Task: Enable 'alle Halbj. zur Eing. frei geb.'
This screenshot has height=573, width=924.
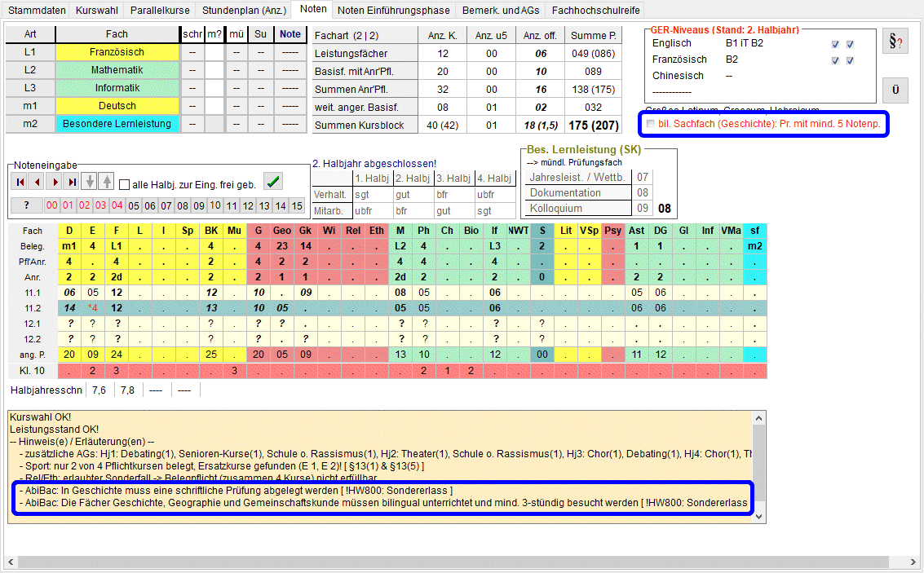Action: pyautogui.click(x=125, y=184)
